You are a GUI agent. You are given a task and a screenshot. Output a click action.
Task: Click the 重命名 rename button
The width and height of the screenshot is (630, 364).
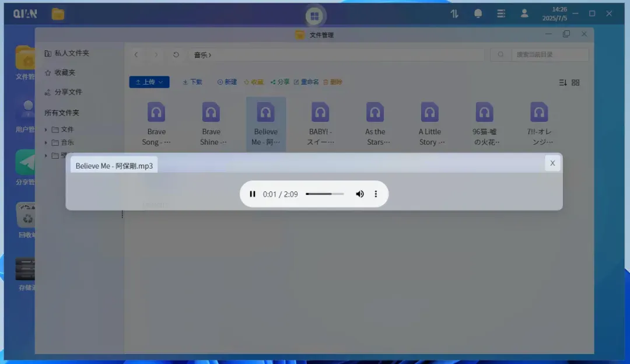click(306, 82)
